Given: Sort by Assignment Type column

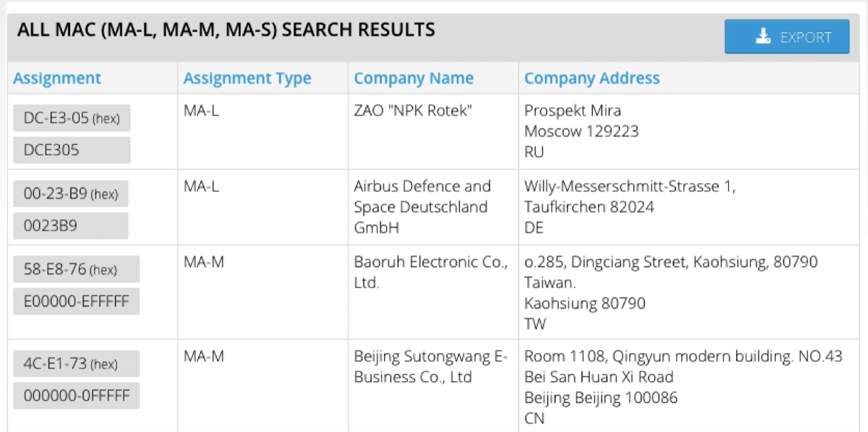Looking at the screenshot, I should click(x=247, y=78).
